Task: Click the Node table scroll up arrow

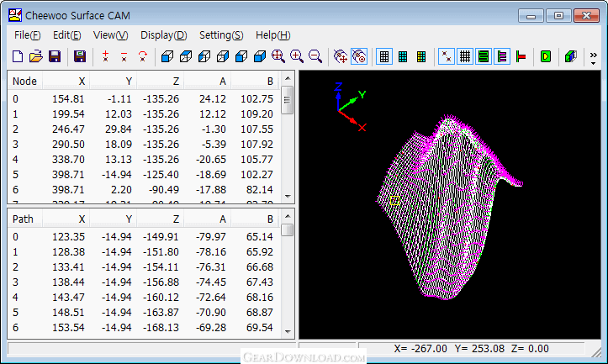Action: point(288,78)
